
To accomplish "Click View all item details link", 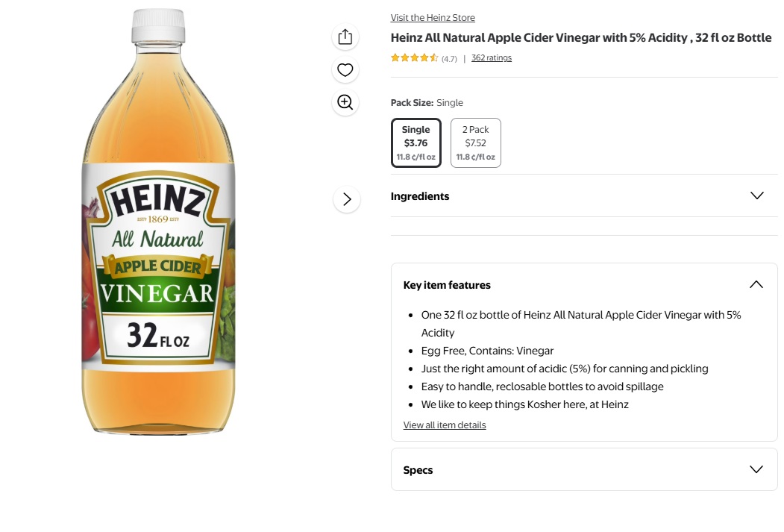I will (x=445, y=425).
